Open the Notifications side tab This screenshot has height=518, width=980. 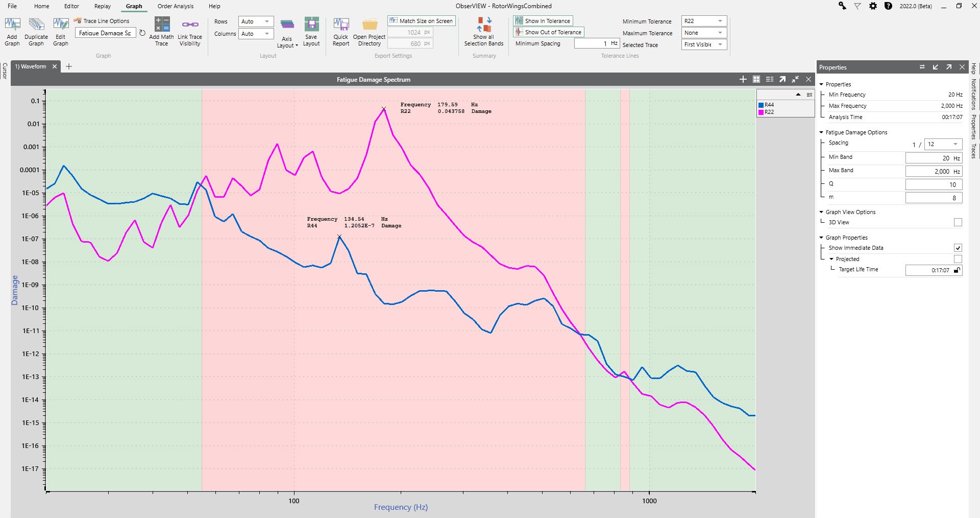(x=974, y=94)
